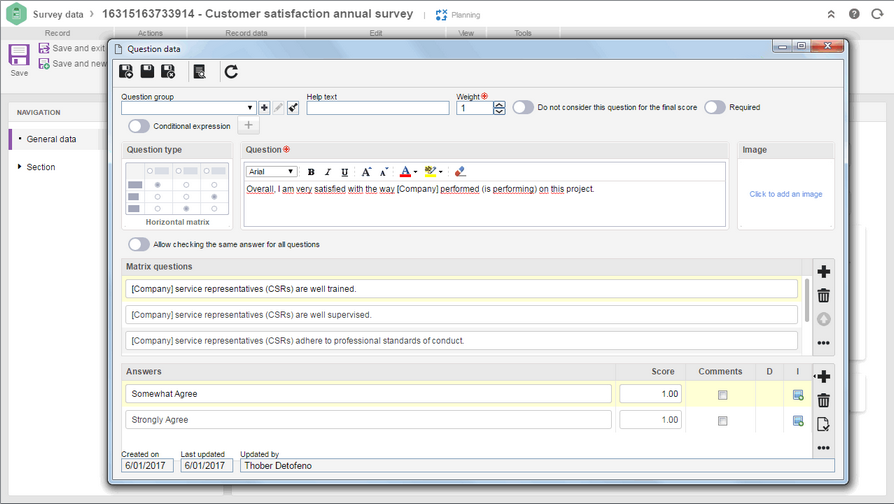Apply italic formatting to question text

click(327, 172)
